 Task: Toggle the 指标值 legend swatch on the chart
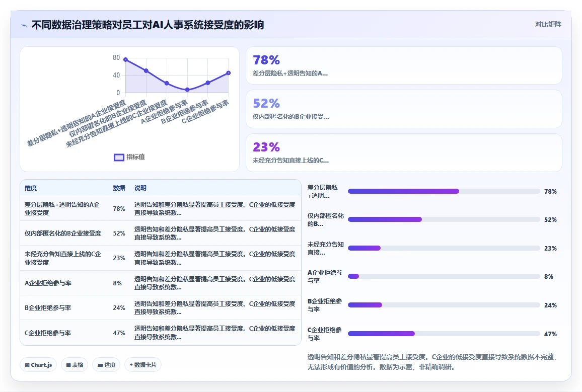[x=119, y=157]
